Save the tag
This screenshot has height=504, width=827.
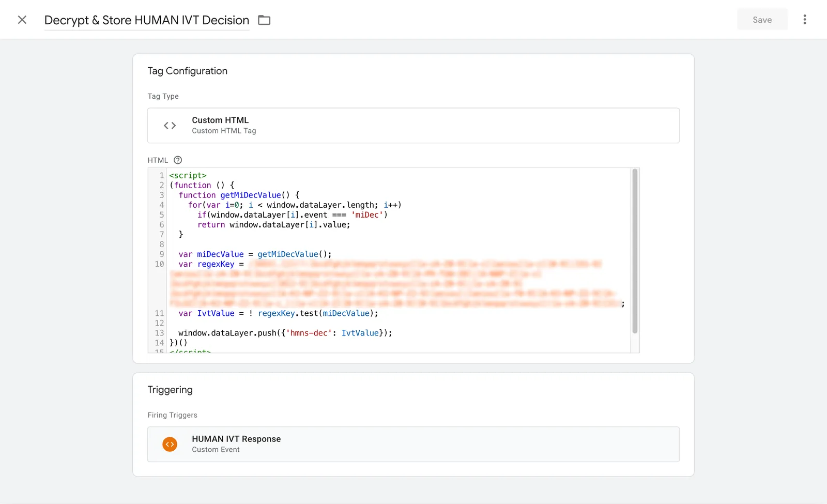762,20
